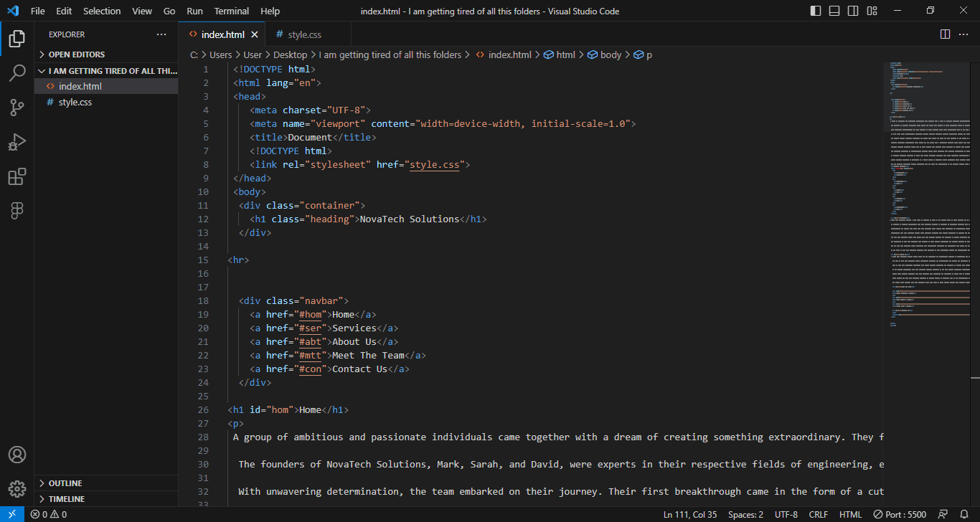Expand the OPEN EDITORS section

point(106,54)
